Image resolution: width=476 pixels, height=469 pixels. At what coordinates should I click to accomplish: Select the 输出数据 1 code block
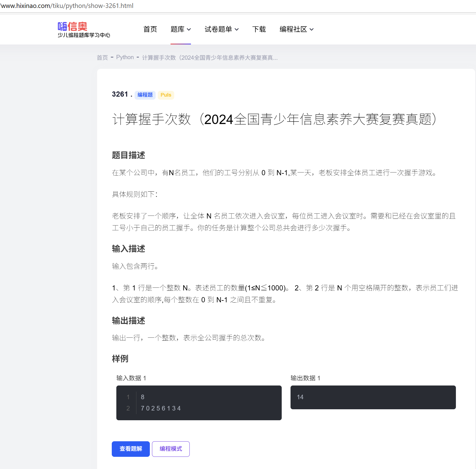coord(373,397)
